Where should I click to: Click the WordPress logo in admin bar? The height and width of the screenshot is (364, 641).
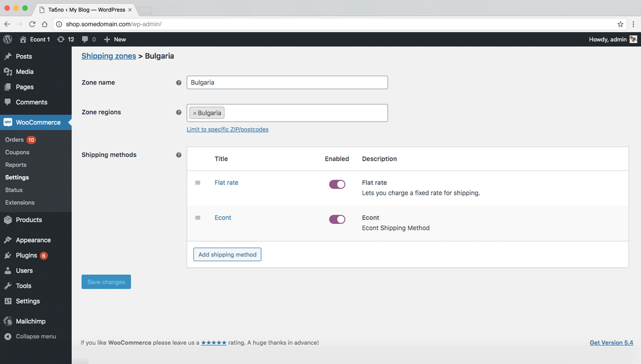8,39
